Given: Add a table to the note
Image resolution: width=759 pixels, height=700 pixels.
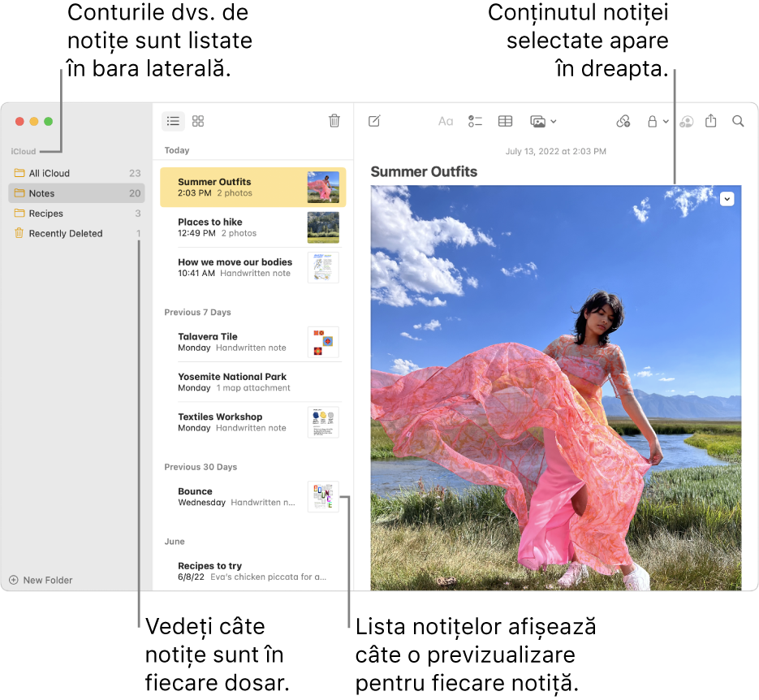Looking at the screenshot, I should [505, 121].
